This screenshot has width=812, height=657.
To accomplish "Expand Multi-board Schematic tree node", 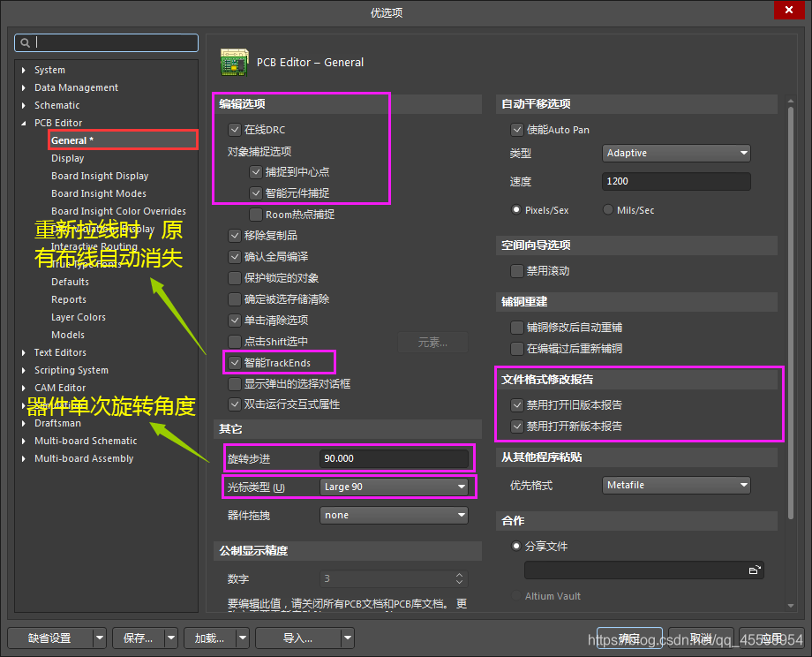I will click(23, 441).
